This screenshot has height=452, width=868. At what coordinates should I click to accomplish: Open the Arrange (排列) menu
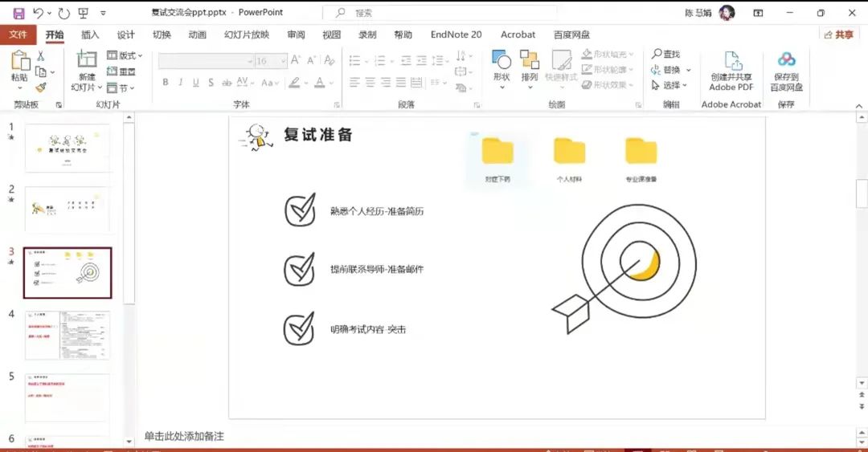click(529, 69)
